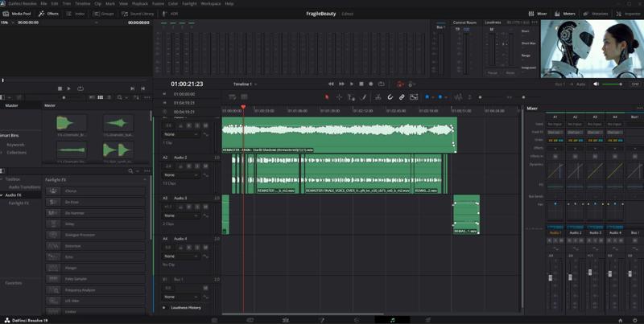The image size is (644, 324).
Task: Toggle loop playback in the transport
Action: point(381,84)
